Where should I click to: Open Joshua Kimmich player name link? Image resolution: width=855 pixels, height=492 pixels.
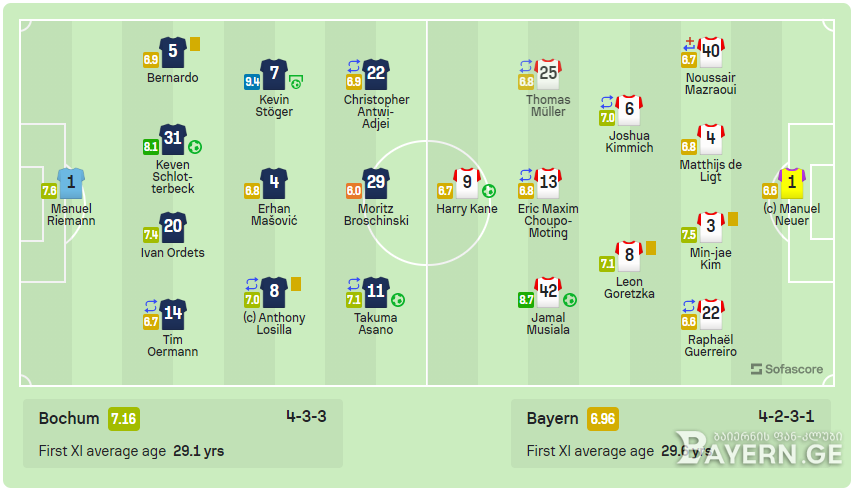coord(629,142)
